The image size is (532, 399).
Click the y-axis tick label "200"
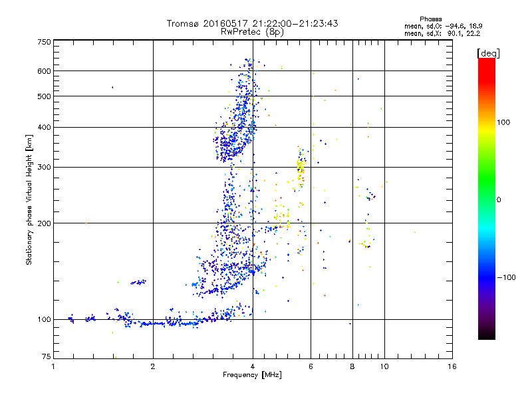44,223
